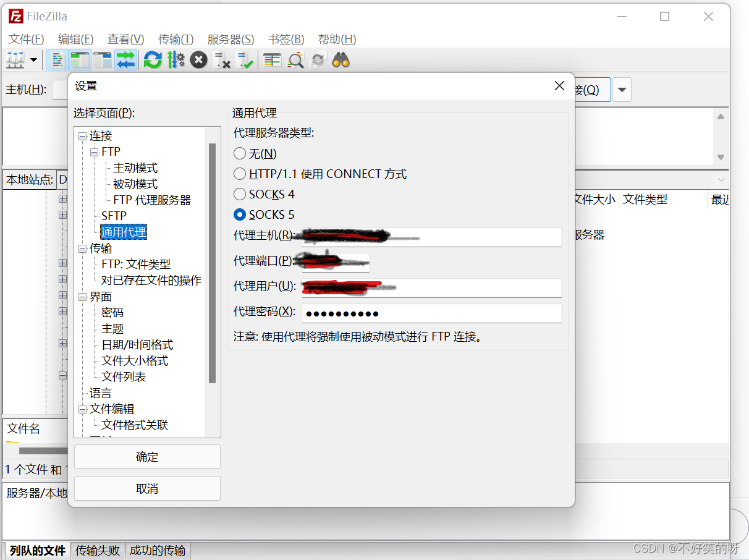Open 对已存在文件的操作 settings page
The width and height of the screenshot is (749, 560).
coord(151,280)
